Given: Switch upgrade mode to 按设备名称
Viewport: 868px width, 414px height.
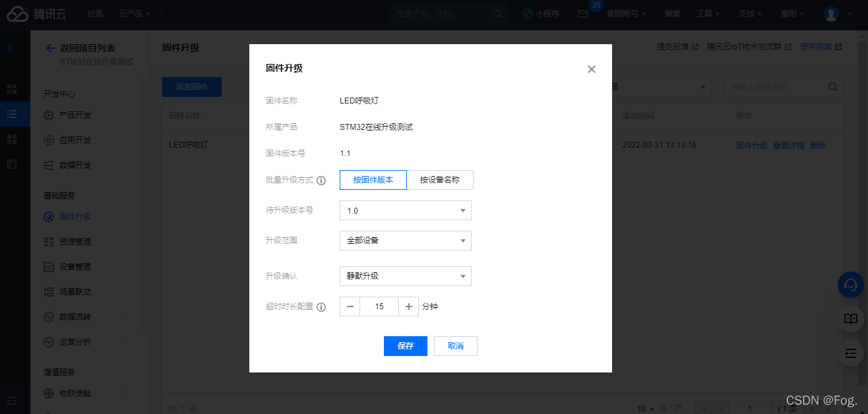Looking at the screenshot, I should [x=440, y=179].
